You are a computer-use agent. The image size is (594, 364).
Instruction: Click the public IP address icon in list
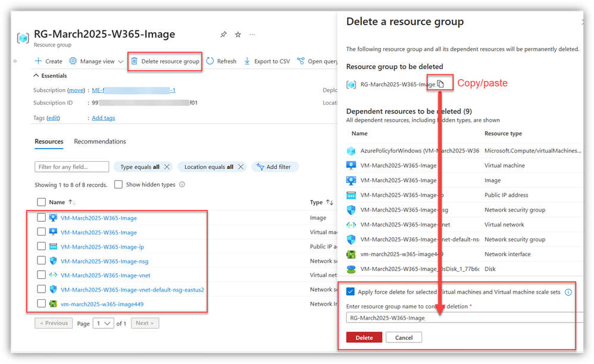coord(54,247)
